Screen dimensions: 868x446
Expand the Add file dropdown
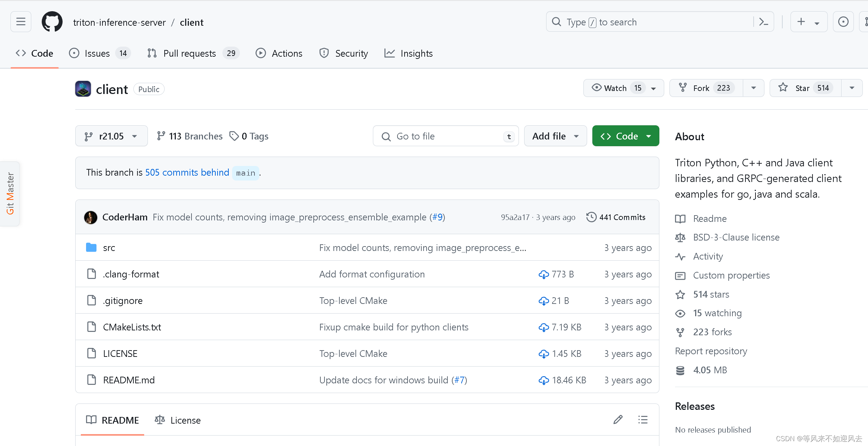[x=555, y=136]
